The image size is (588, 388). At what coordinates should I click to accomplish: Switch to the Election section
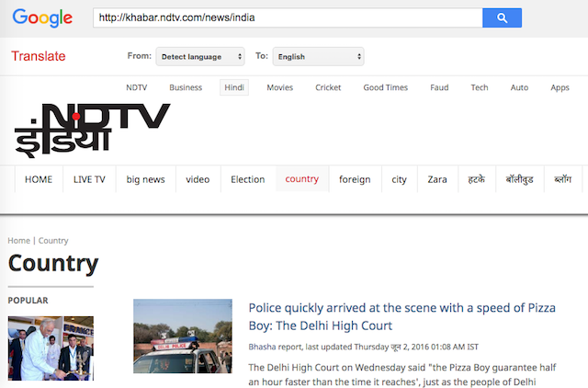click(247, 179)
